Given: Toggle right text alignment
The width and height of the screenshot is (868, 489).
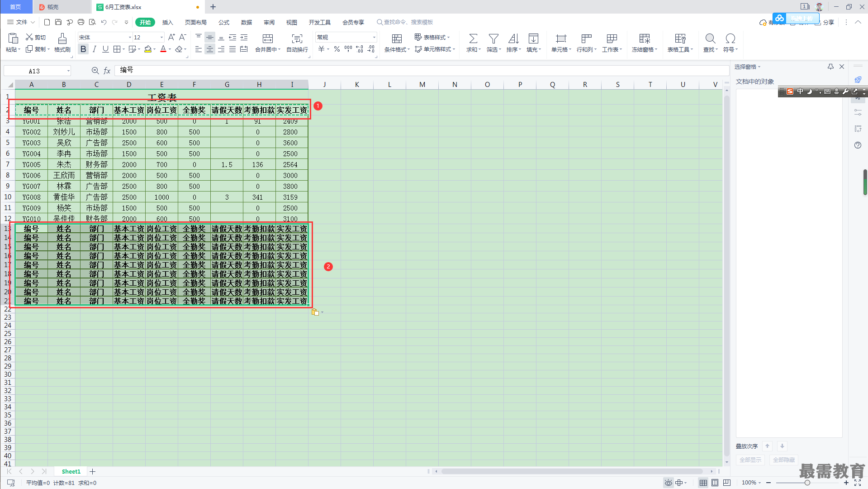Looking at the screenshot, I should 221,49.
